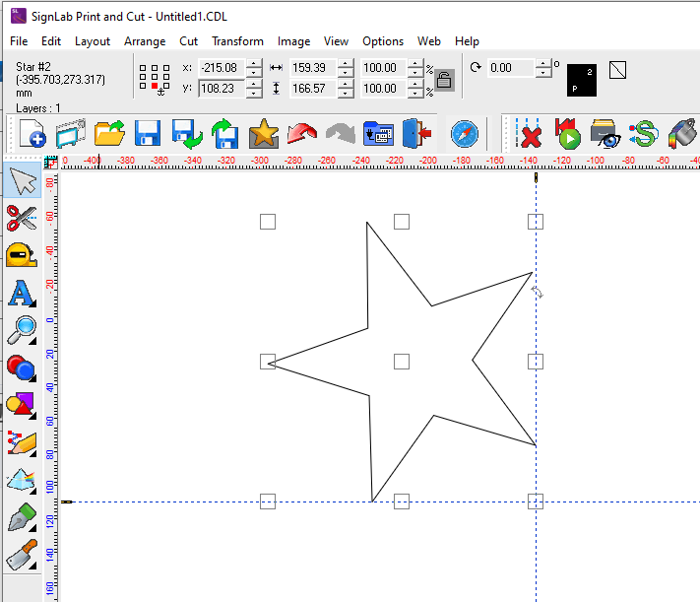The height and width of the screenshot is (602, 700).
Task: Click the red bottom-center anchor point
Action: [x=155, y=86]
